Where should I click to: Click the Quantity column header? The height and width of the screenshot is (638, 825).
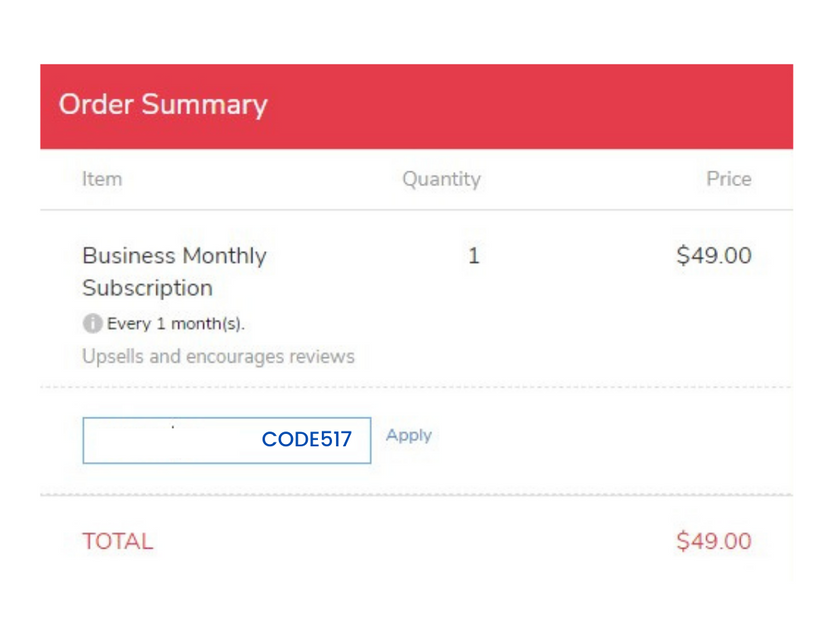pyautogui.click(x=441, y=179)
